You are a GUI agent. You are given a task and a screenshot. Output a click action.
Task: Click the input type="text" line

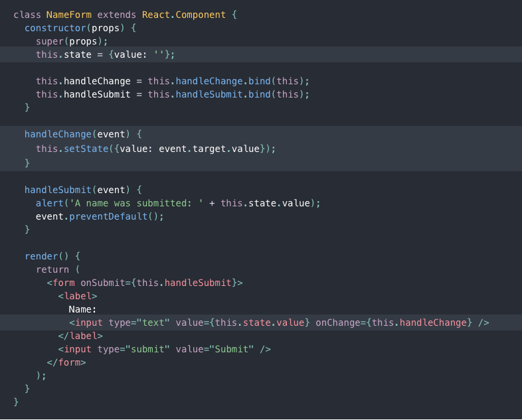coord(279,323)
